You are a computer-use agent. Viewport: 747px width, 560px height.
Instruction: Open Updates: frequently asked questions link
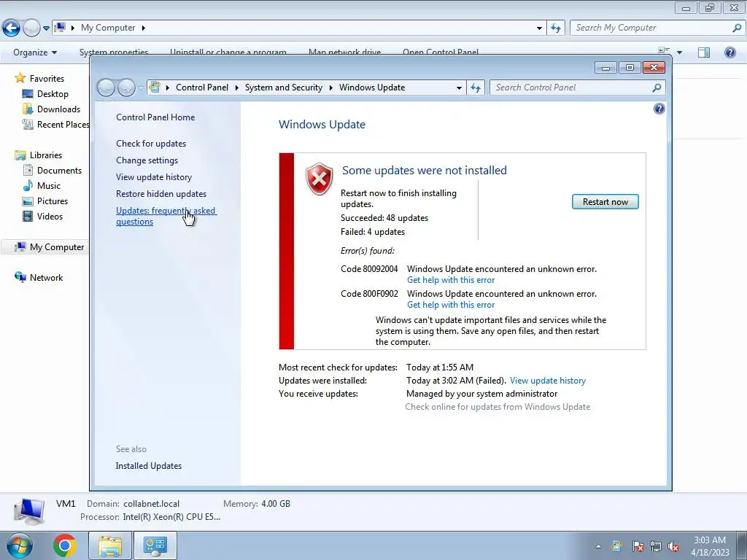tap(166, 216)
